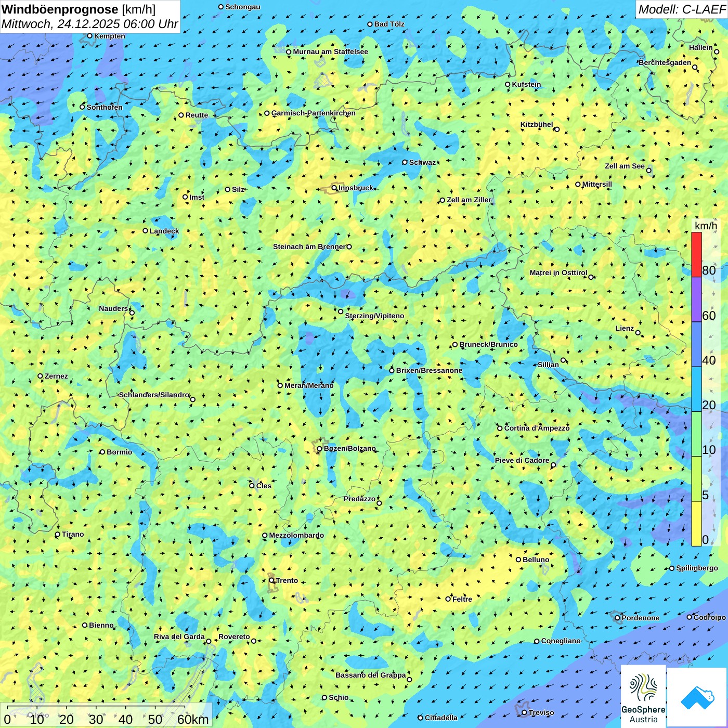The image size is (728, 728).
Task: Click the Spilimbergo label
Action: [697, 568]
